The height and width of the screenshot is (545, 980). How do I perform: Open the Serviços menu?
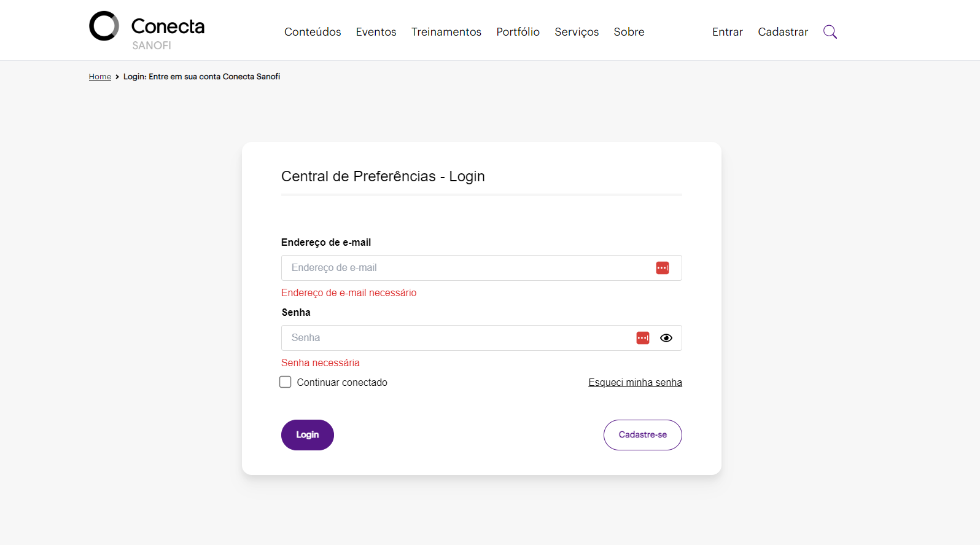coord(576,32)
